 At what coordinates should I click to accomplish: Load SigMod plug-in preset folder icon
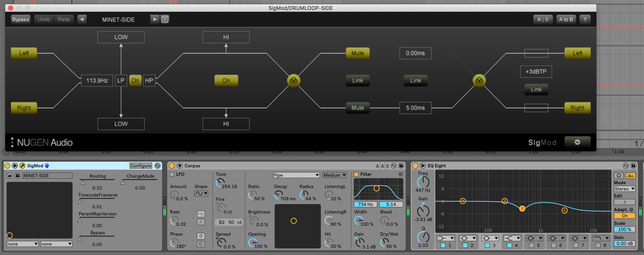(x=9, y=176)
